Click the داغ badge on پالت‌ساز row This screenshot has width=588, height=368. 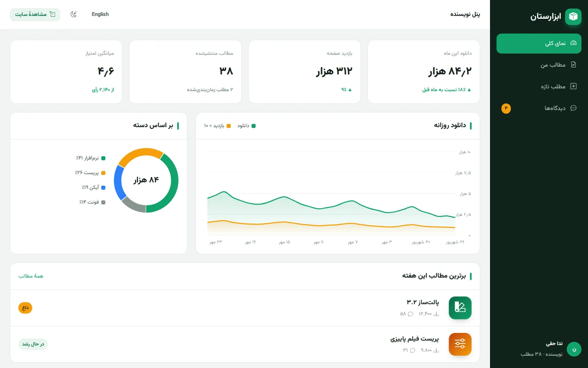(x=25, y=308)
